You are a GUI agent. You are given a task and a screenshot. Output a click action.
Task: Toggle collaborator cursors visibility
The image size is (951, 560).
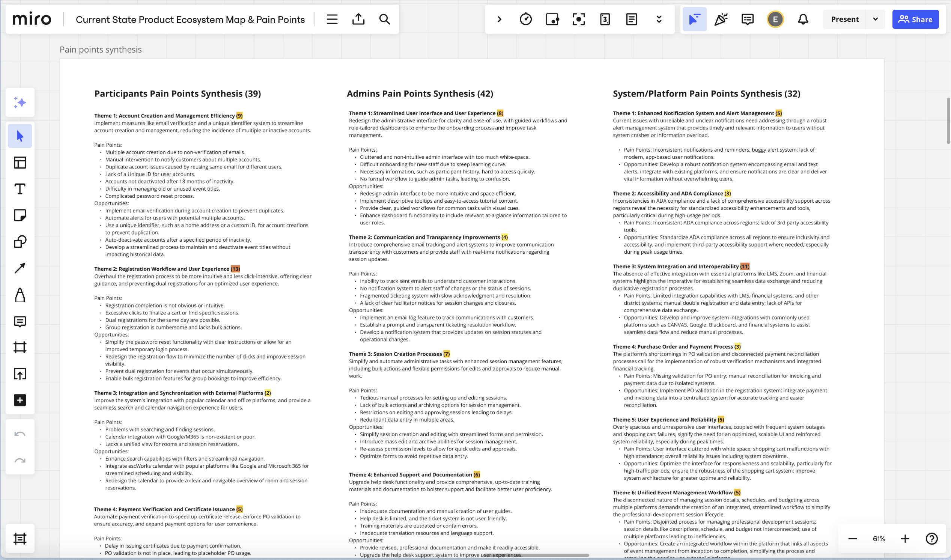tap(694, 19)
